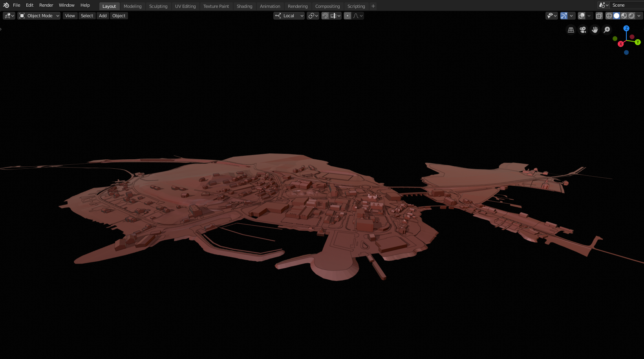644x359 pixels.
Task: Toggle X-ray mode
Action: point(599,16)
